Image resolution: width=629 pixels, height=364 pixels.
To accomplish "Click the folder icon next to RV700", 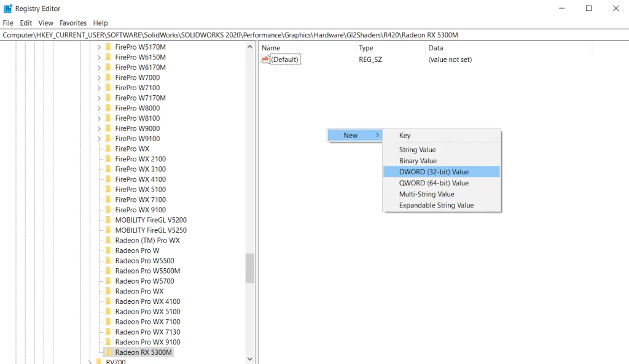I will pyautogui.click(x=99, y=362).
